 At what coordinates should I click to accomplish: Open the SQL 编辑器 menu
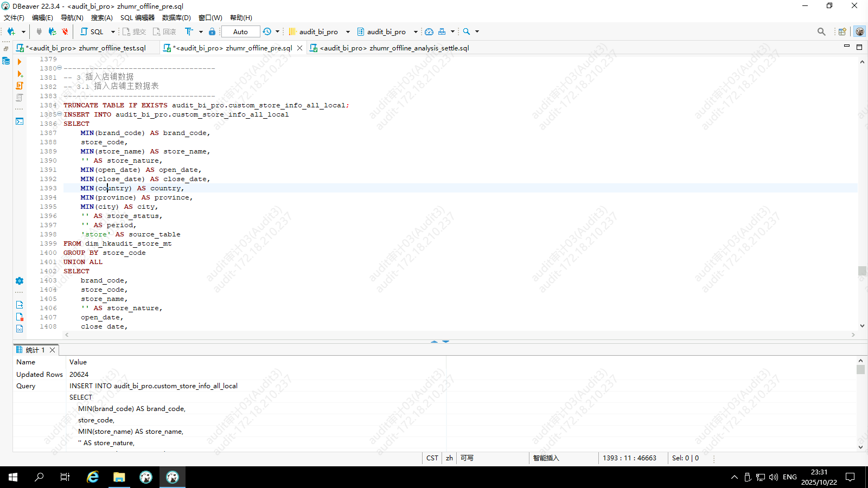click(x=137, y=17)
